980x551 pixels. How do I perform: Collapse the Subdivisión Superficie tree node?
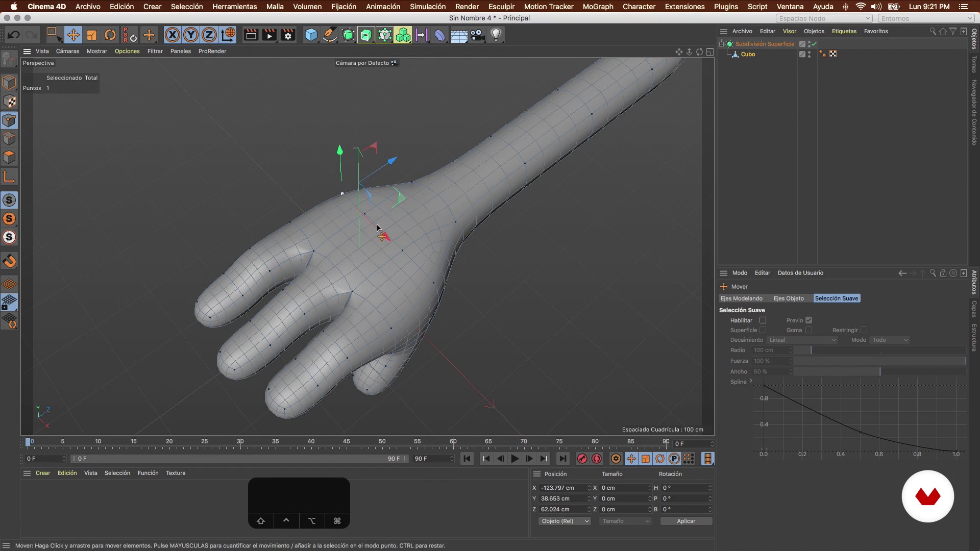pos(722,44)
